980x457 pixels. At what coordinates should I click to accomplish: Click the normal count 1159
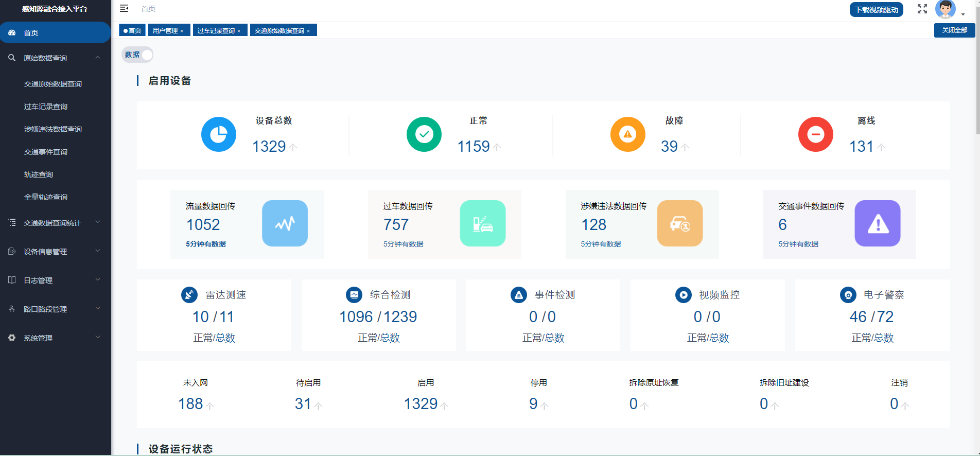pos(474,147)
